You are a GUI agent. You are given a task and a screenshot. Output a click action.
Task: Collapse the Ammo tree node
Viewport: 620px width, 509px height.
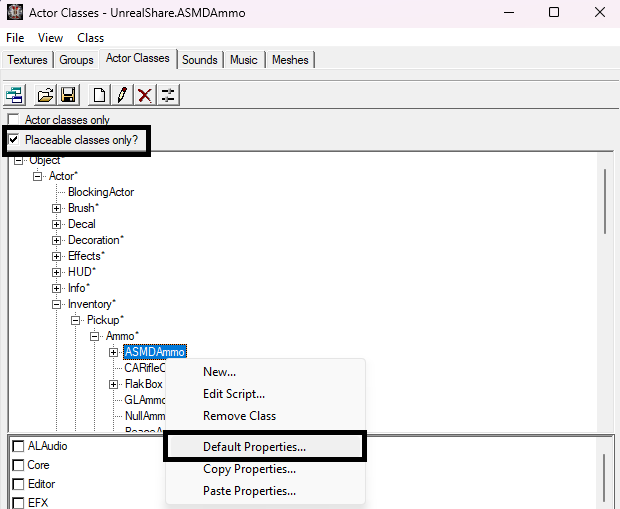[95, 336]
